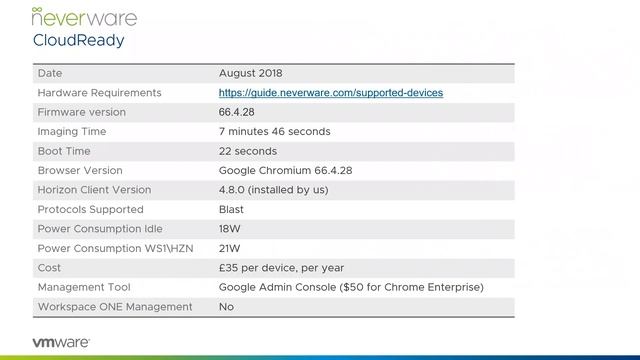This screenshot has width=640, height=360.
Task: Click the vmware logo
Action: pyautogui.click(x=61, y=342)
